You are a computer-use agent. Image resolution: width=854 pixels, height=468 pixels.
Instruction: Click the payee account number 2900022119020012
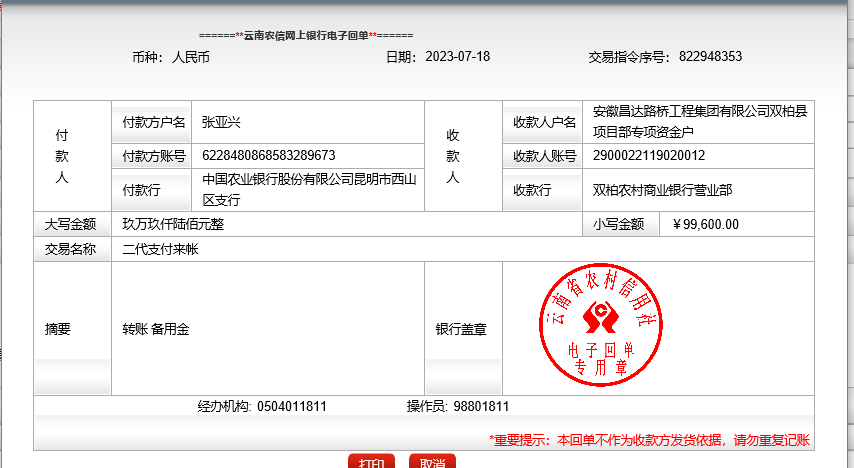(x=649, y=155)
